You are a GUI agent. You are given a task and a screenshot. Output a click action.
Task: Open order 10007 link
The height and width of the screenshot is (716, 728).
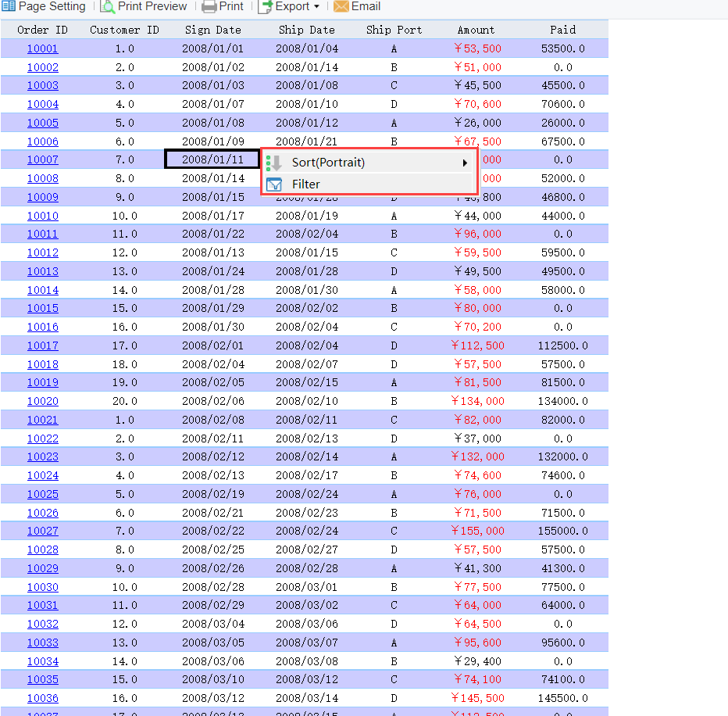[x=43, y=159]
